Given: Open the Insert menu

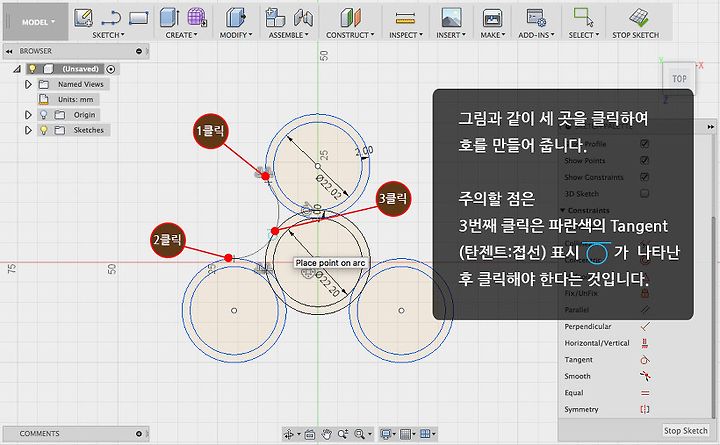Looking at the screenshot, I should (451, 35).
